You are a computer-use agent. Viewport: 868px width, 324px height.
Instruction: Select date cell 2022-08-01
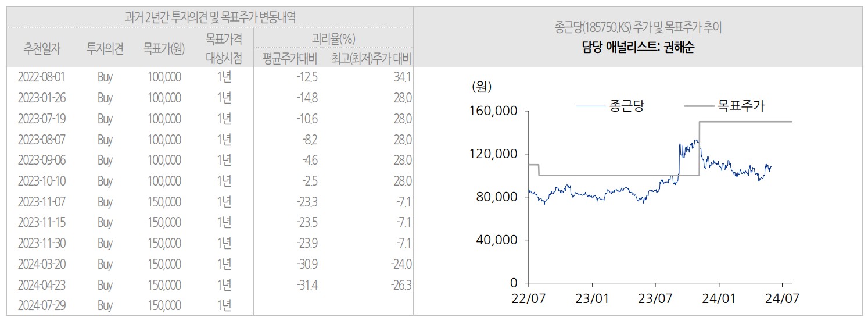coord(42,77)
